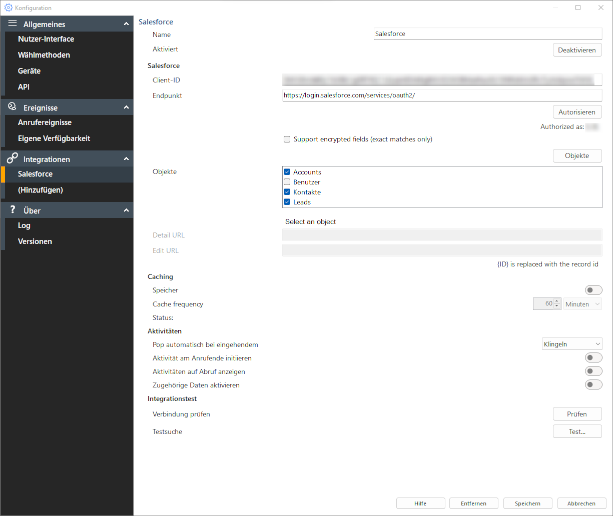Open Nutzer-Interface settings
This screenshot has width=613, height=516.
coord(46,39)
